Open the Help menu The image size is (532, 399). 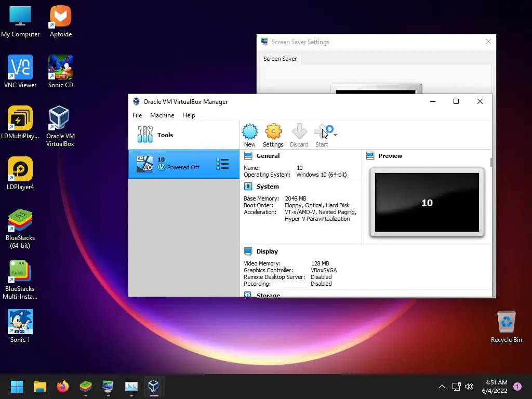(x=189, y=115)
